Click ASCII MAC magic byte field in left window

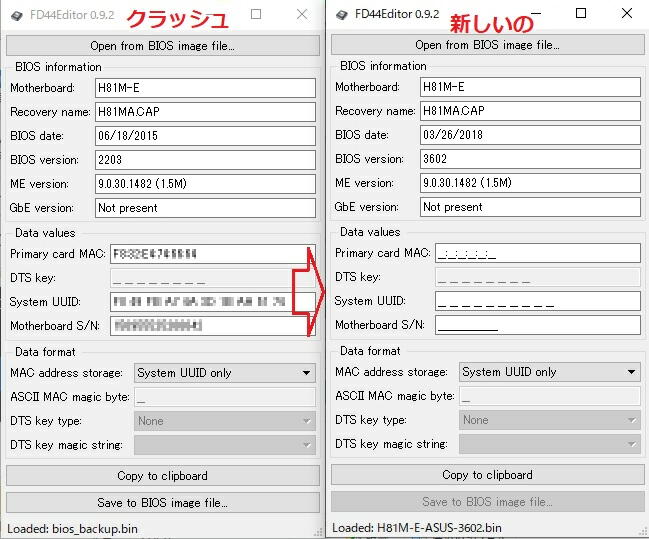[x=225, y=397]
